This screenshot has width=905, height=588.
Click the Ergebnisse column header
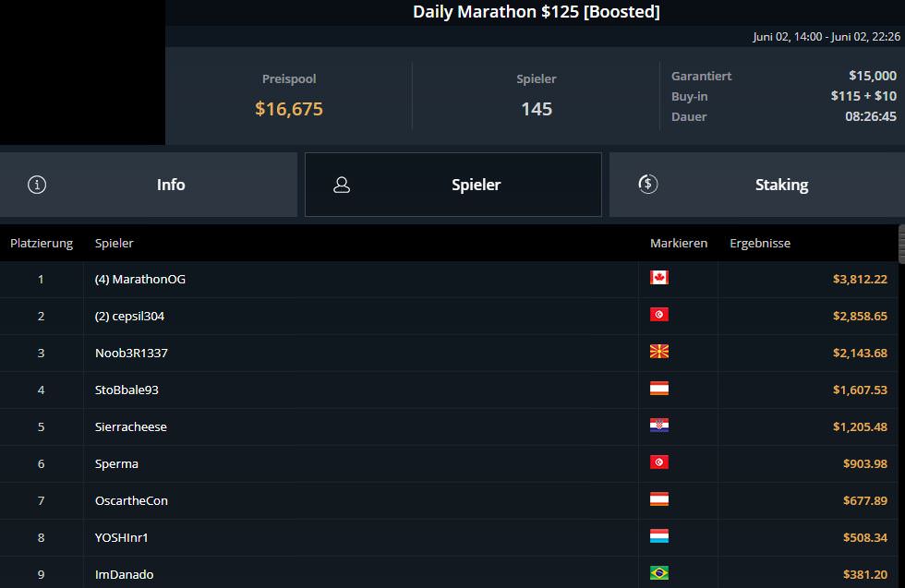pos(760,244)
